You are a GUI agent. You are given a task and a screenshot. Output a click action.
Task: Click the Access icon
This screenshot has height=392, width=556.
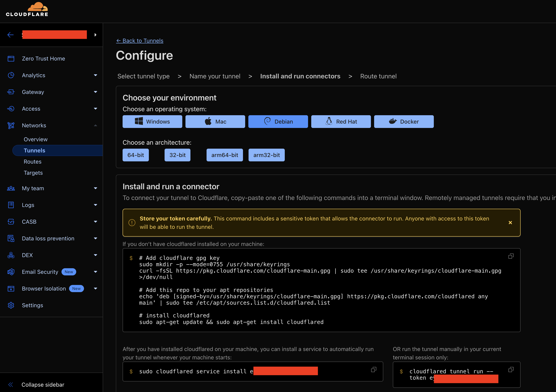point(11,109)
